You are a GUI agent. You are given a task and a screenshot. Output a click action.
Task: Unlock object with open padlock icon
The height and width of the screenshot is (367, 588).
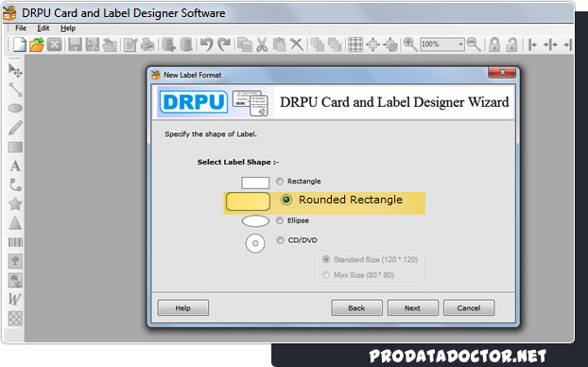click(511, 44)
